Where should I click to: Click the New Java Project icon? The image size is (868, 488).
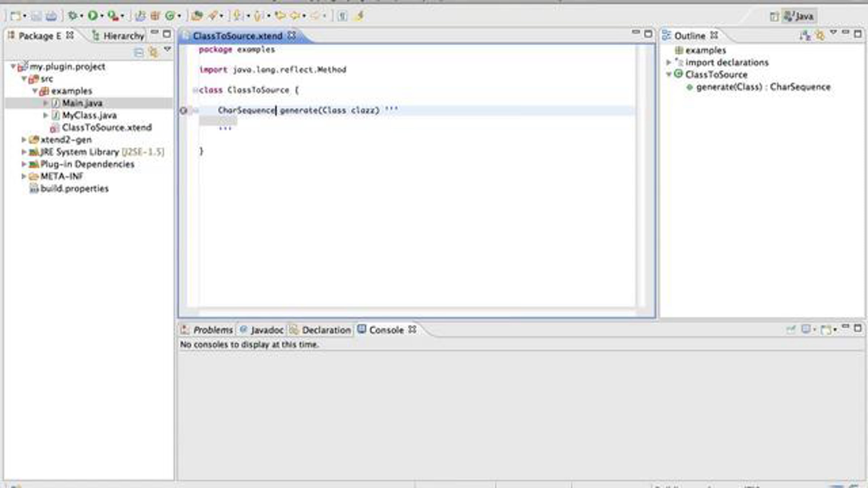coord(140,16)
